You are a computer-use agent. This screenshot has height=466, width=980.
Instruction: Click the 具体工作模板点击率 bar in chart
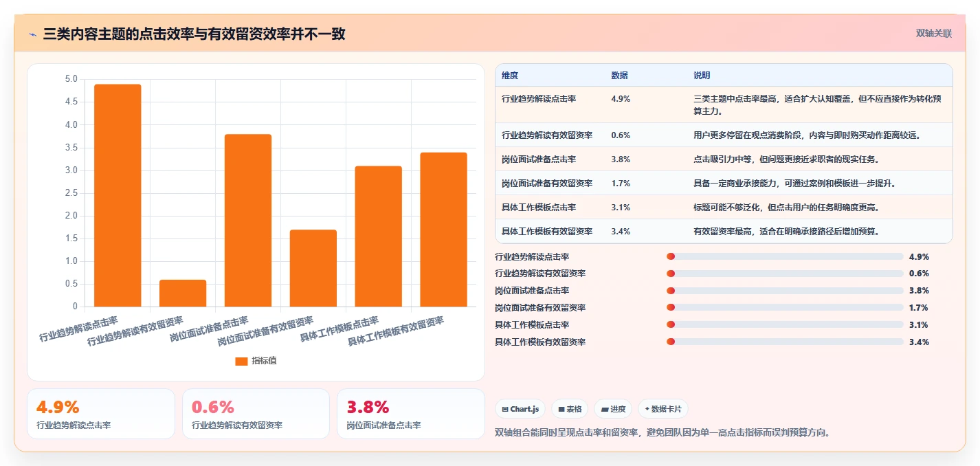[379, 236]
